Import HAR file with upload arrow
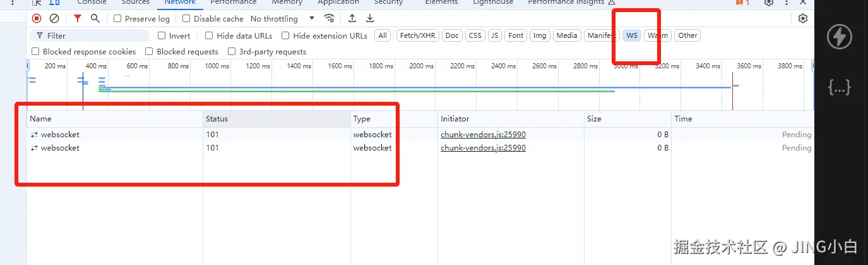The height and width of the screenshot is (265, 868). [x=352, y=18]
